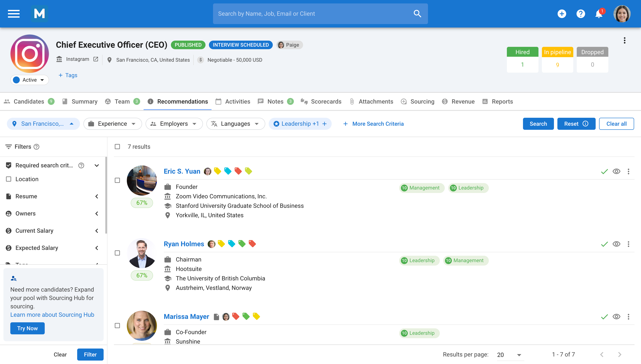Open Ryan Holmes three-dot menu
This screenshot has width=641, height=364.
click(628, 244)
